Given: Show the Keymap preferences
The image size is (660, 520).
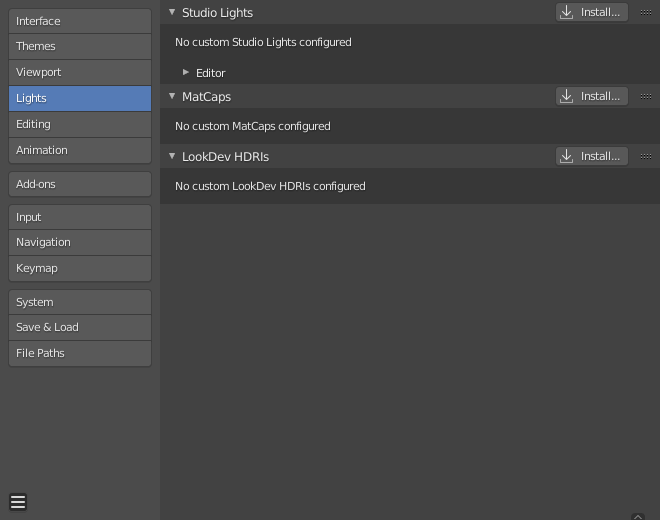Looking at the screenshot, I should point(80,268).
